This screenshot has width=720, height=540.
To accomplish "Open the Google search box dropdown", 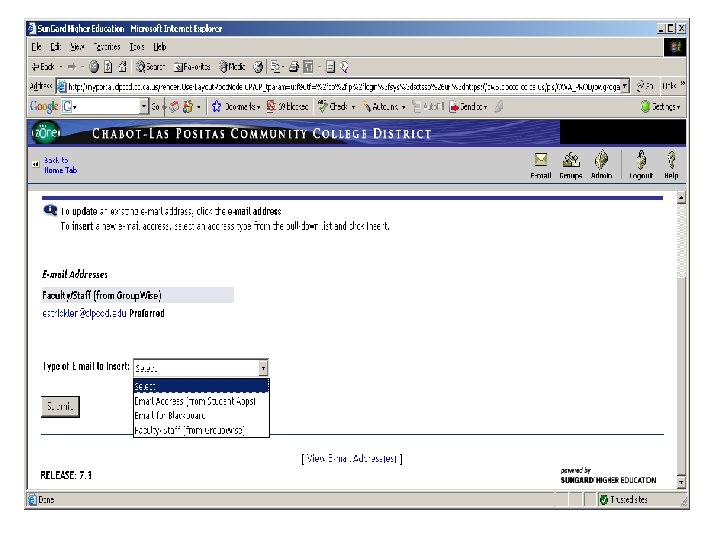I will pos(144,107).
